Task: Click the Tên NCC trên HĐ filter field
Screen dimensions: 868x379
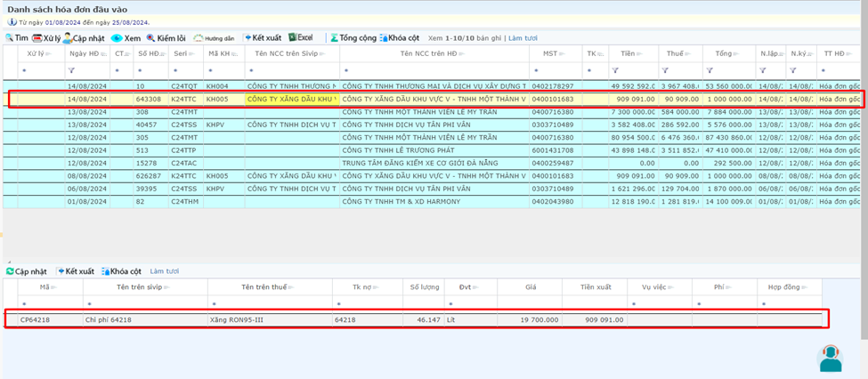Action: point(434,69)
